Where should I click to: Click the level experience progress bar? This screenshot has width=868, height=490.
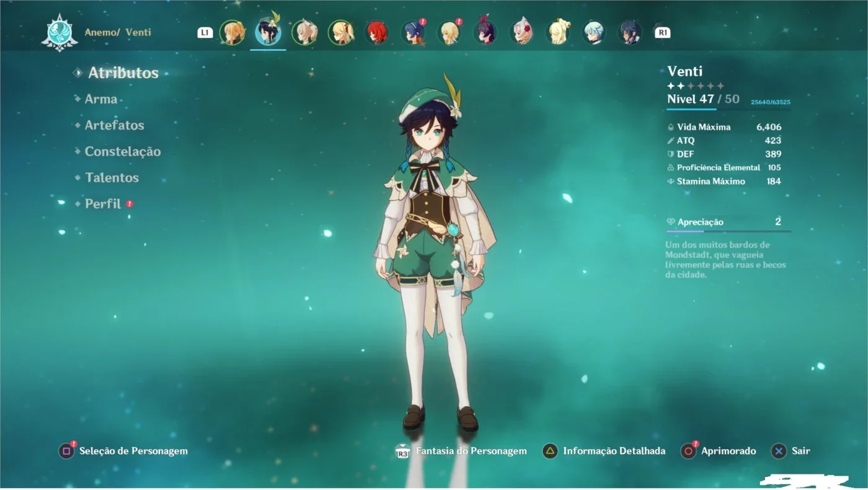click(728, 109)
